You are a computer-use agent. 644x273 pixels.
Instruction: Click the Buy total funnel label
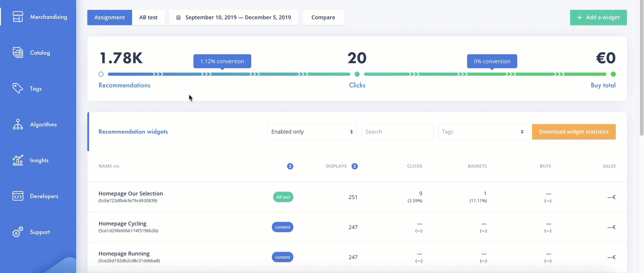coord(603,85)
